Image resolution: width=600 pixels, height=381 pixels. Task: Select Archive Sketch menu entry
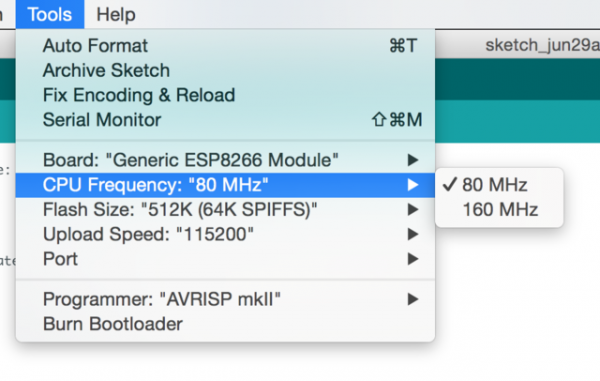(225, 70)
